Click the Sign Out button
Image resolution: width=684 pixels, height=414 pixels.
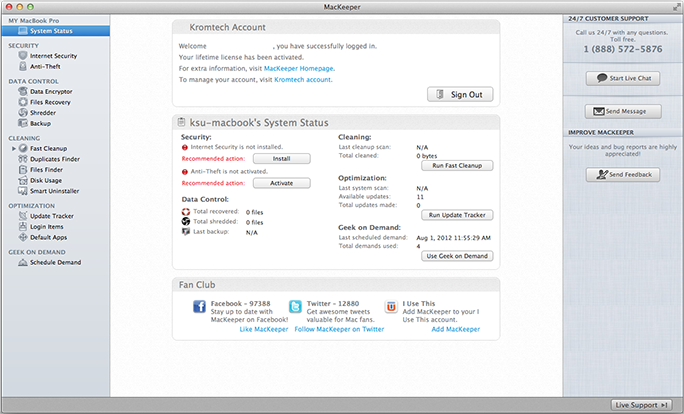coord(460,94)
